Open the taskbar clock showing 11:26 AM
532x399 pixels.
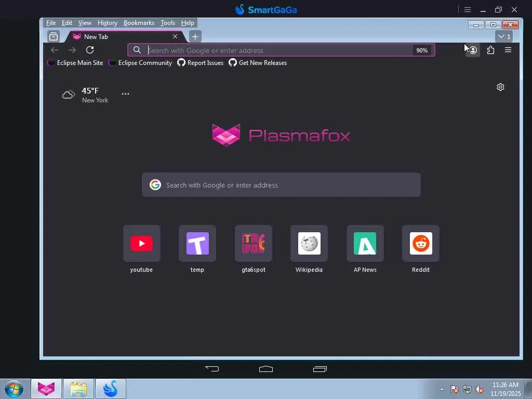tap(506, 389)
